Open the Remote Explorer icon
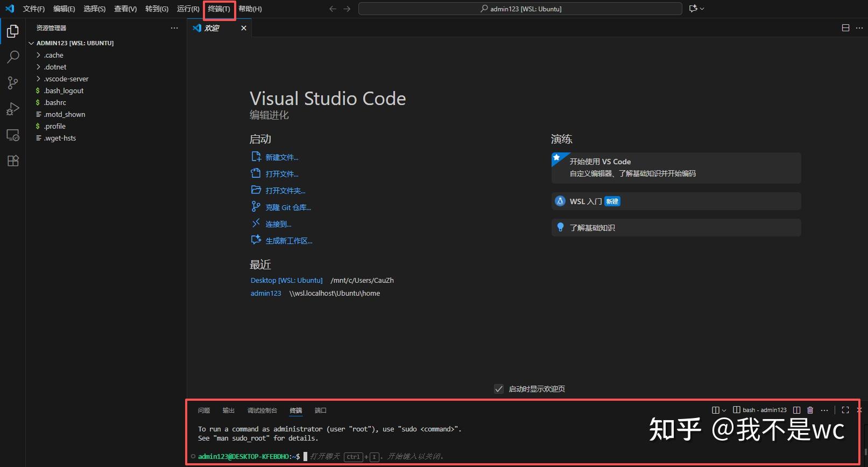This screenshot has height=467, width=868. tap(13, 135)
